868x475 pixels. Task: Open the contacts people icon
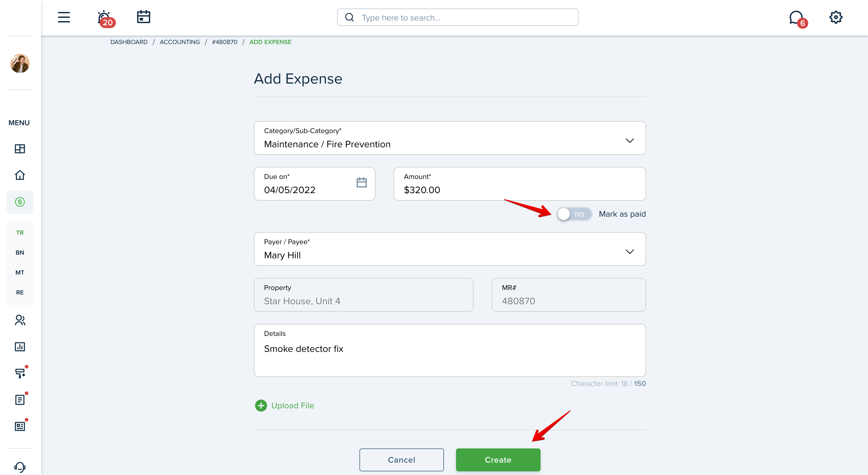point(20,320)
